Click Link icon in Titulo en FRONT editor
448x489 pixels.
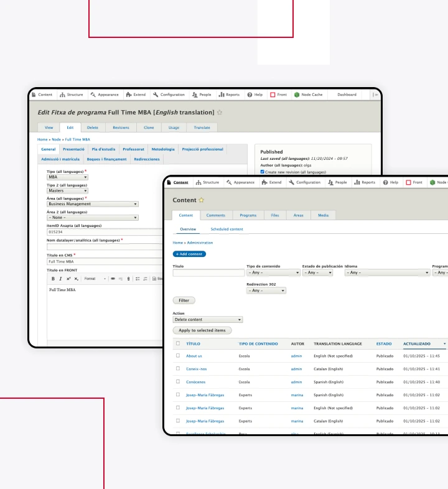(x=113, y=279)
